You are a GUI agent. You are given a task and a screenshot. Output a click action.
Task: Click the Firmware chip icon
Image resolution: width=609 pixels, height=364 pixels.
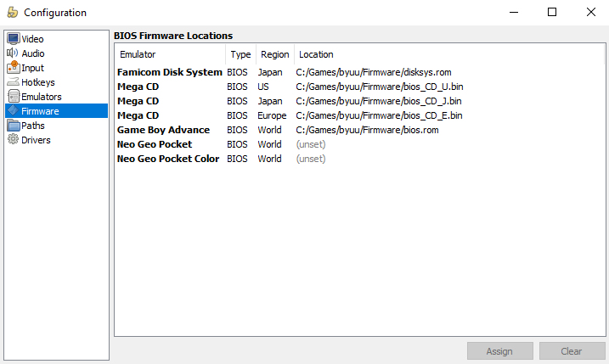click(x=14, y=110)
